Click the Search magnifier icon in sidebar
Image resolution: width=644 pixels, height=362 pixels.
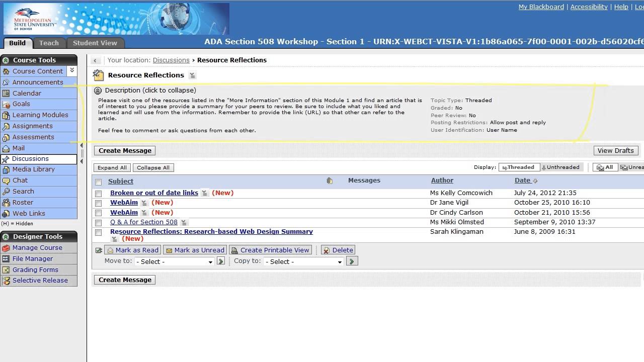click(x=6, y=192)
